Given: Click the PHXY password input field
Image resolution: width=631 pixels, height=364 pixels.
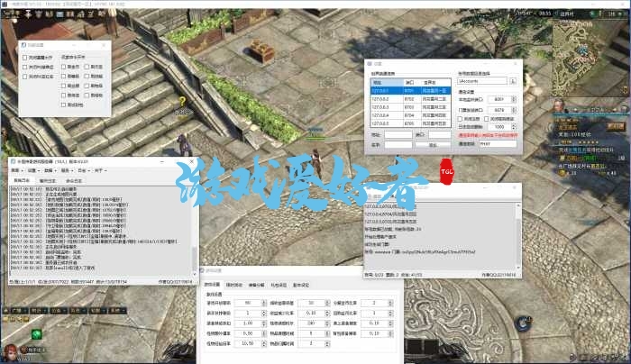Looking at the screenshot, I should (498, 143).
